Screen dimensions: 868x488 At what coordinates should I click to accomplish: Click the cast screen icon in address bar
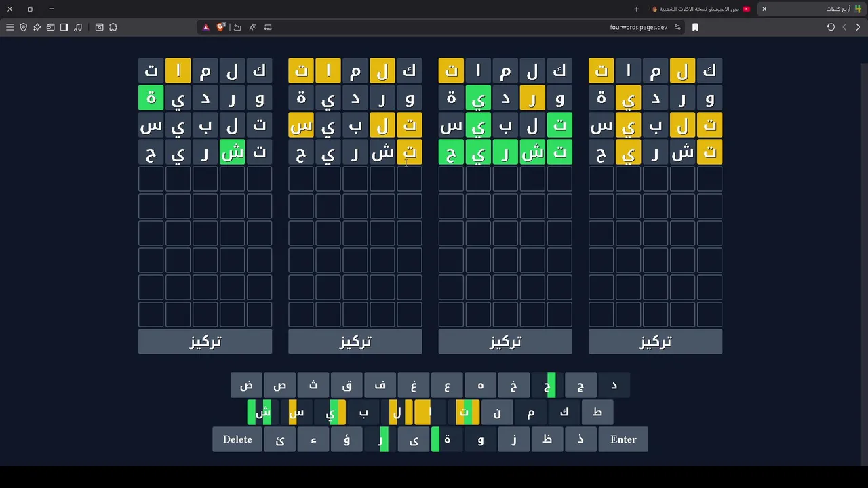click(x=268, y=27)
